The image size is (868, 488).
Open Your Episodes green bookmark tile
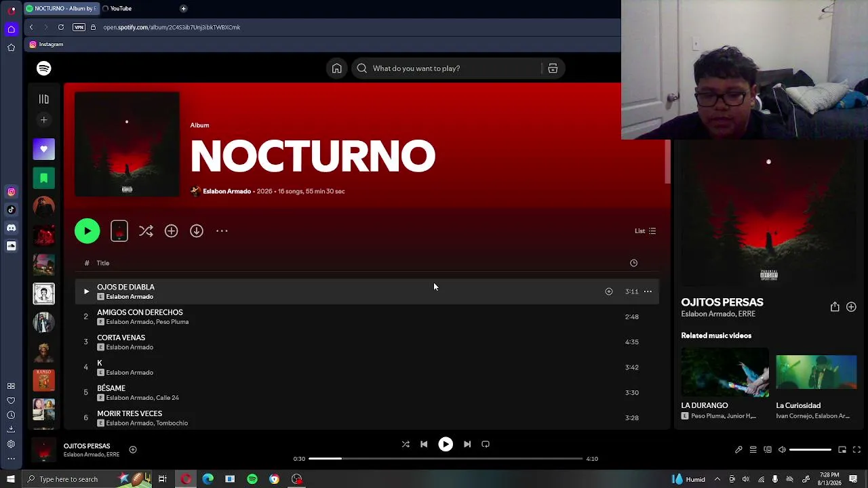(x=43, y=178)
